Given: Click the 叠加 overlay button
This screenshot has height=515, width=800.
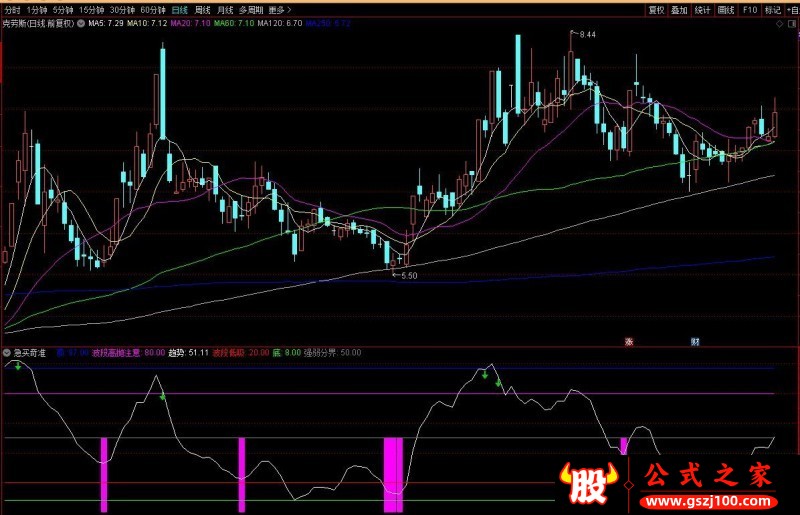Looking at the screenshot, I should (x=679, y=8).
